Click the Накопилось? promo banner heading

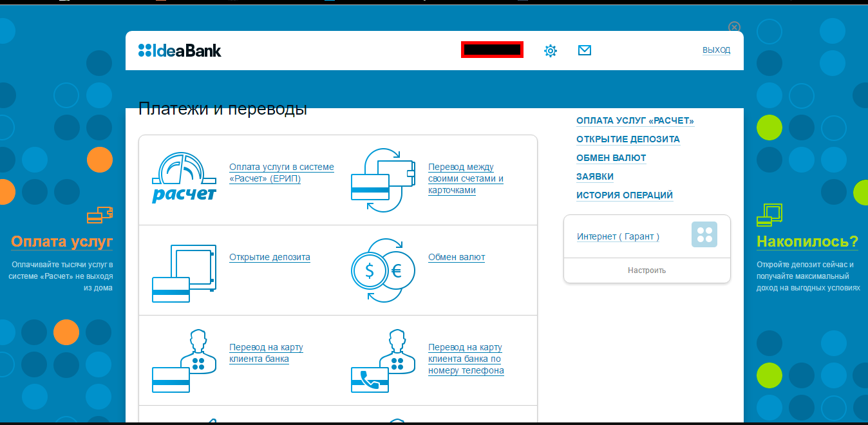[x=807, y=242]
